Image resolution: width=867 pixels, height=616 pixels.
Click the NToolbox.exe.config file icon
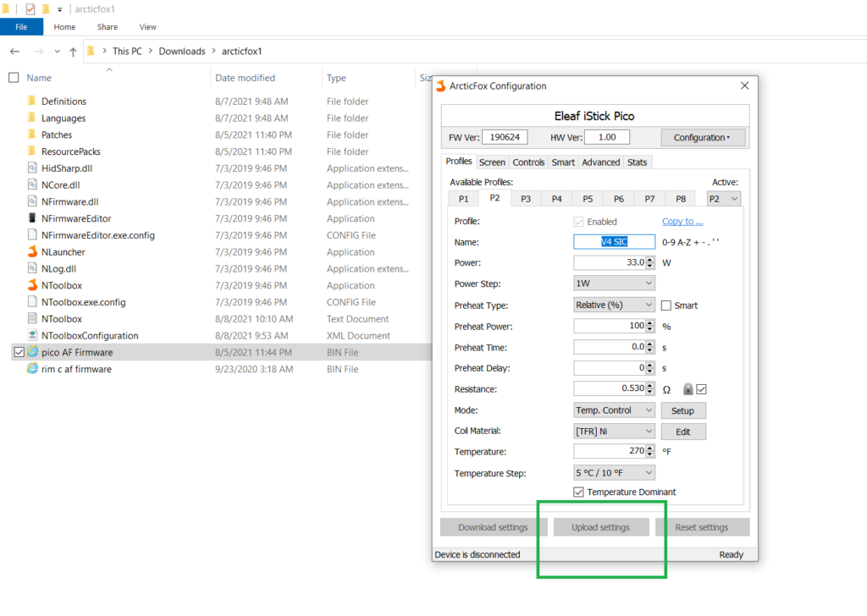pos(32,301)
